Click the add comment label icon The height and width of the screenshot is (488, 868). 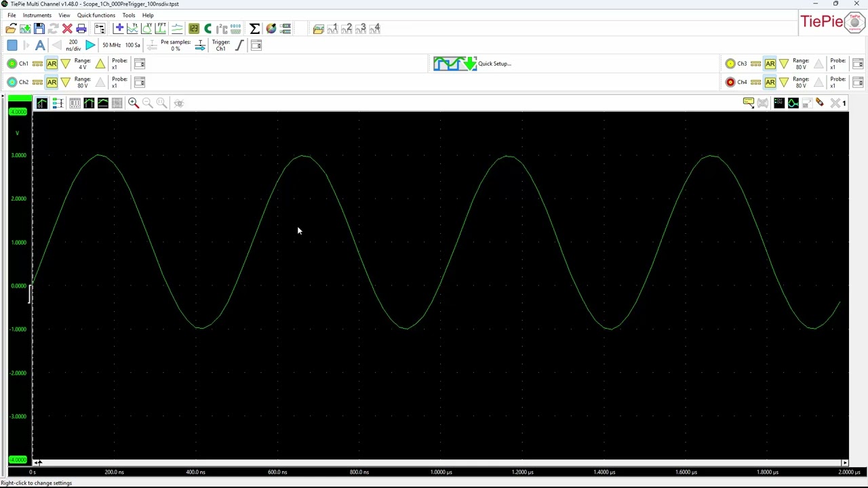(x=749, y=103)
